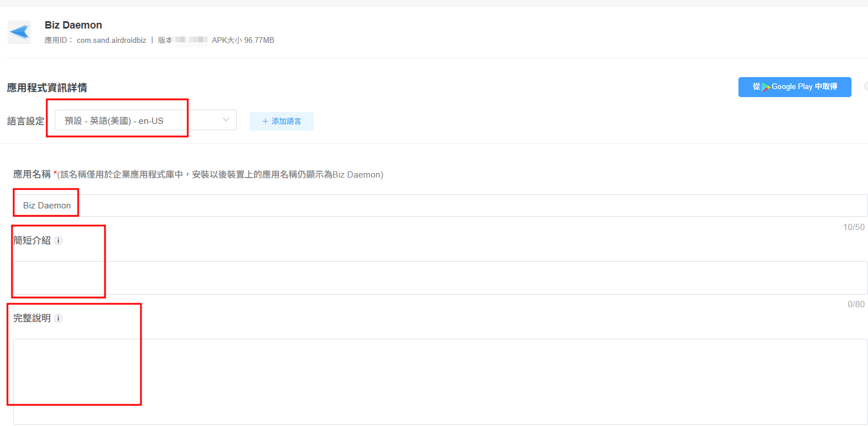Viewport: 868px width, 426px height.
Task: Click the 應用名稱 field containing Biz Daemon
Action: click(x=440, y=206)
